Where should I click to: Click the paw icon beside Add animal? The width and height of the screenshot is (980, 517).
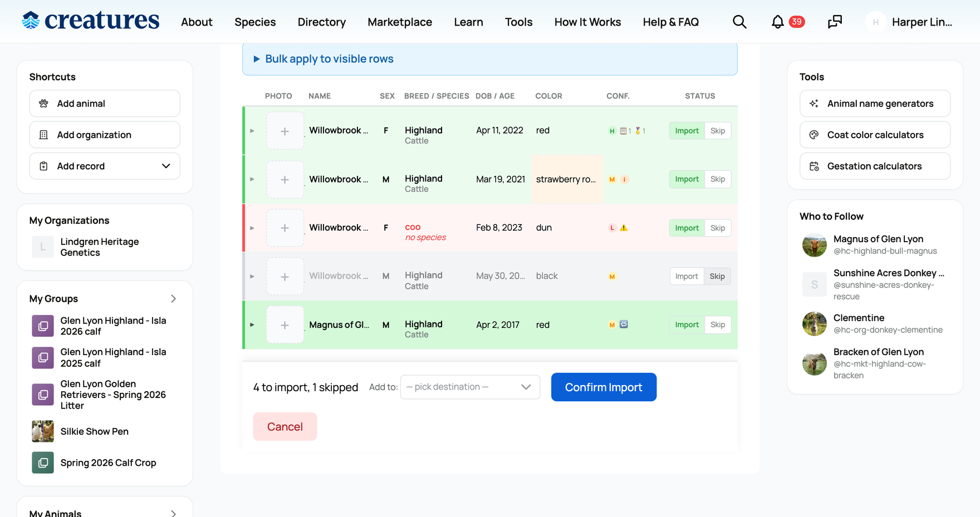(x=43, y=104)
